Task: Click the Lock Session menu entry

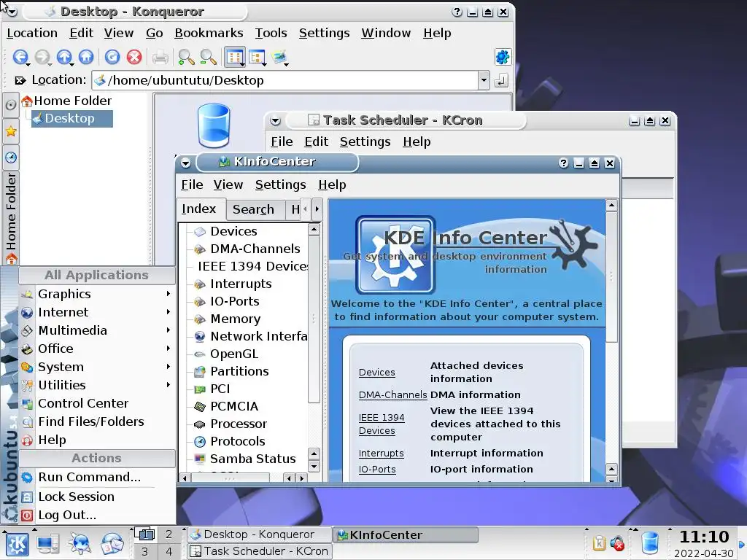Action: (97, 497)
